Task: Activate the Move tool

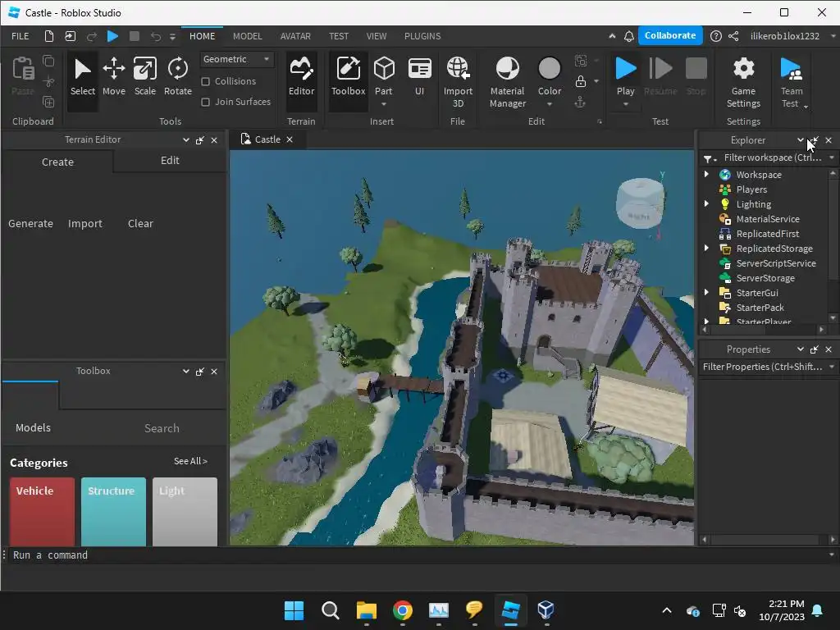Action: (113, 78)
